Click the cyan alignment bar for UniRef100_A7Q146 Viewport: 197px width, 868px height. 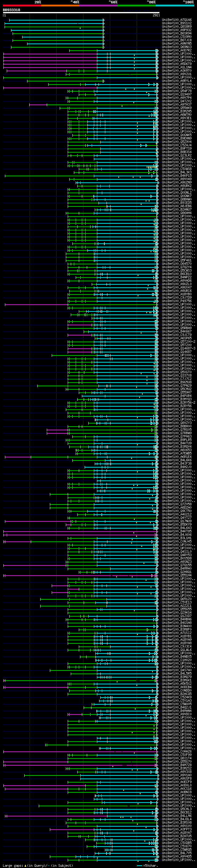[57, 20]
